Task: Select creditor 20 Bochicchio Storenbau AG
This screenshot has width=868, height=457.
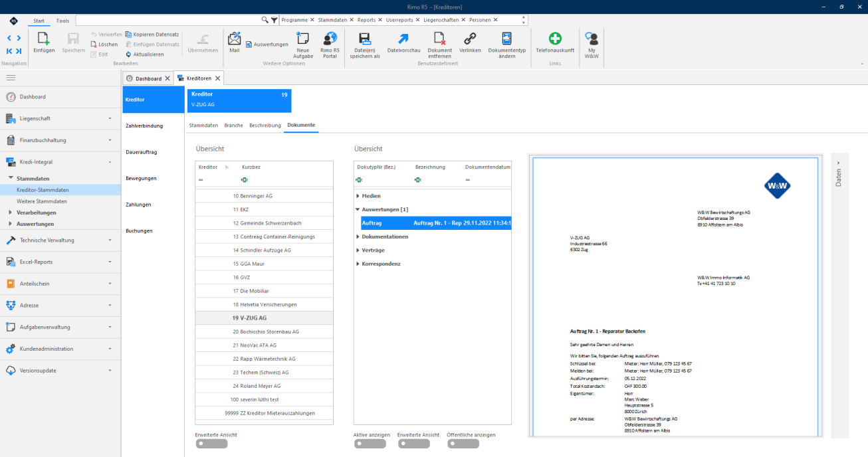Action: point(264,331)
